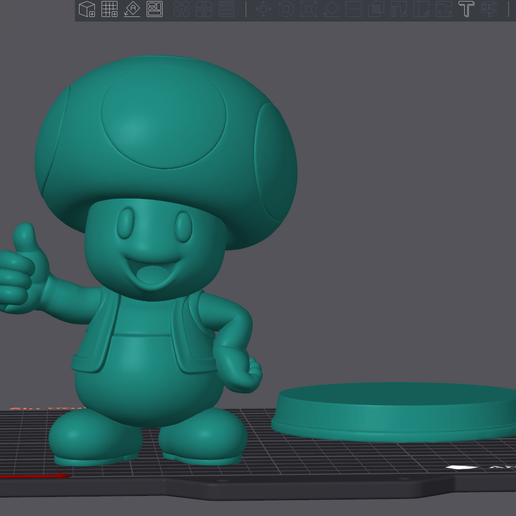Select the Color painting tool
This screenshot has width=516, height=516.
pos(444,9)
